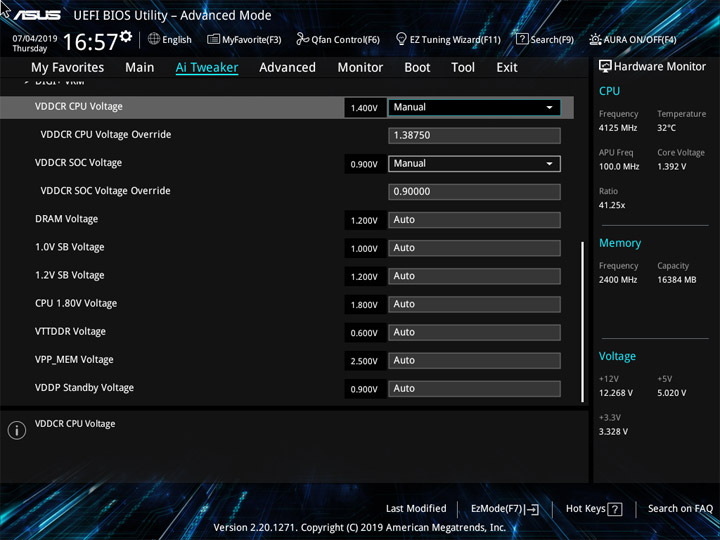Click the 4125 MHz CPU frequency reading
The height and width of the screenshot is (540, 720).
click(618, 128)
